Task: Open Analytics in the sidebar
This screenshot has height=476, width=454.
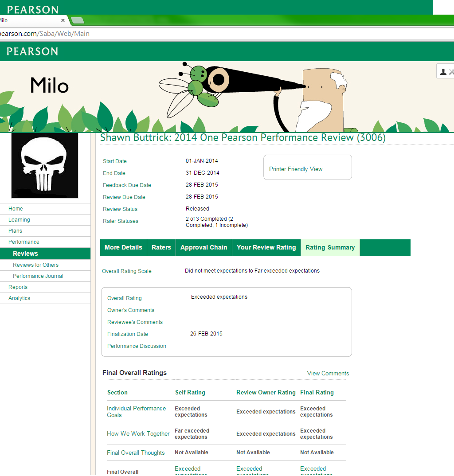Action: click(x=19, y=298)
